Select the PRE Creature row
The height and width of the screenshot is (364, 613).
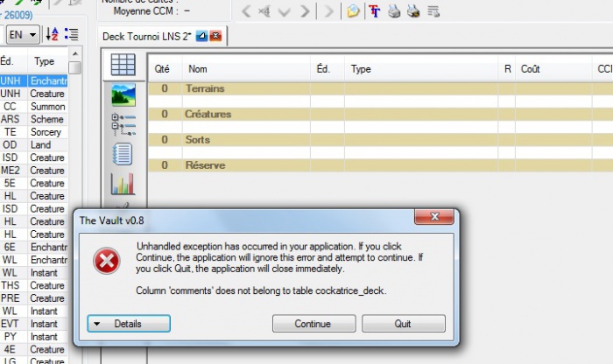point(33,298)
